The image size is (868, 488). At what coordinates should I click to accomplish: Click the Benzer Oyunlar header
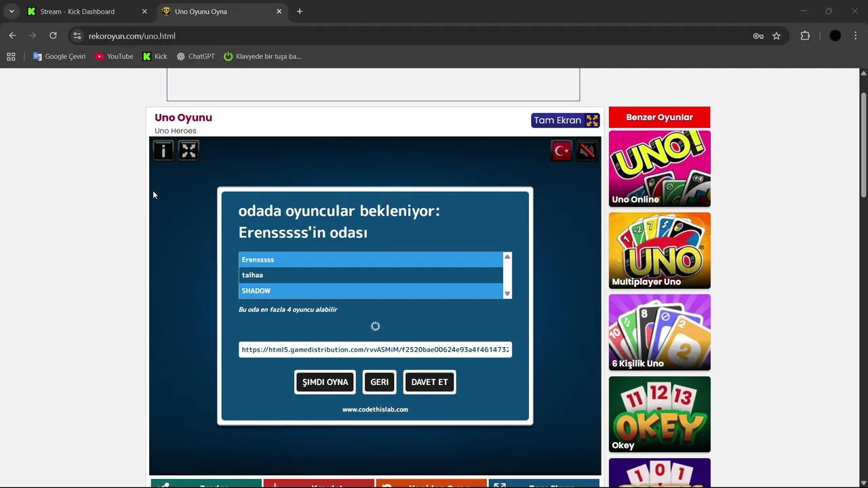[659, 117]
